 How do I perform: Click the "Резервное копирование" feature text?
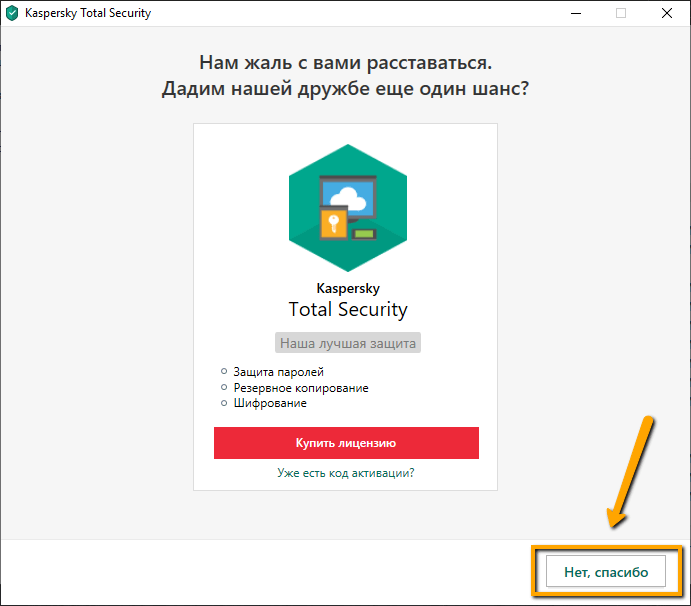(301, 388)
